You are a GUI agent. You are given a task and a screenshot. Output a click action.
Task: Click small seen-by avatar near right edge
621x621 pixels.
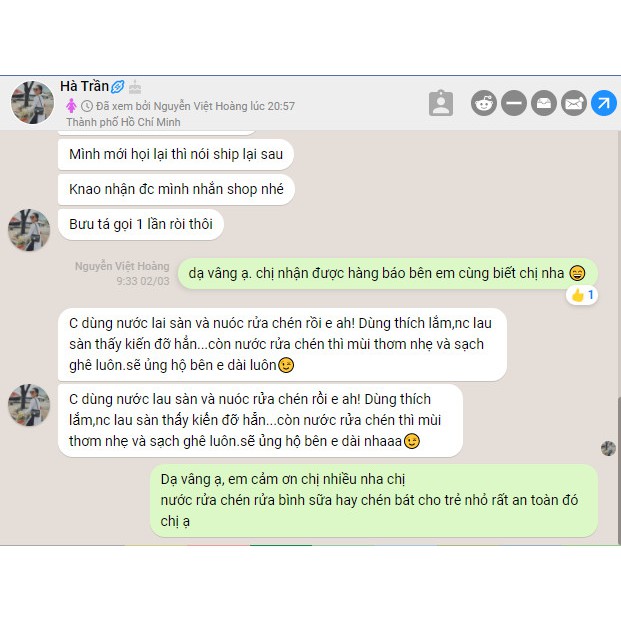point(608,448)
